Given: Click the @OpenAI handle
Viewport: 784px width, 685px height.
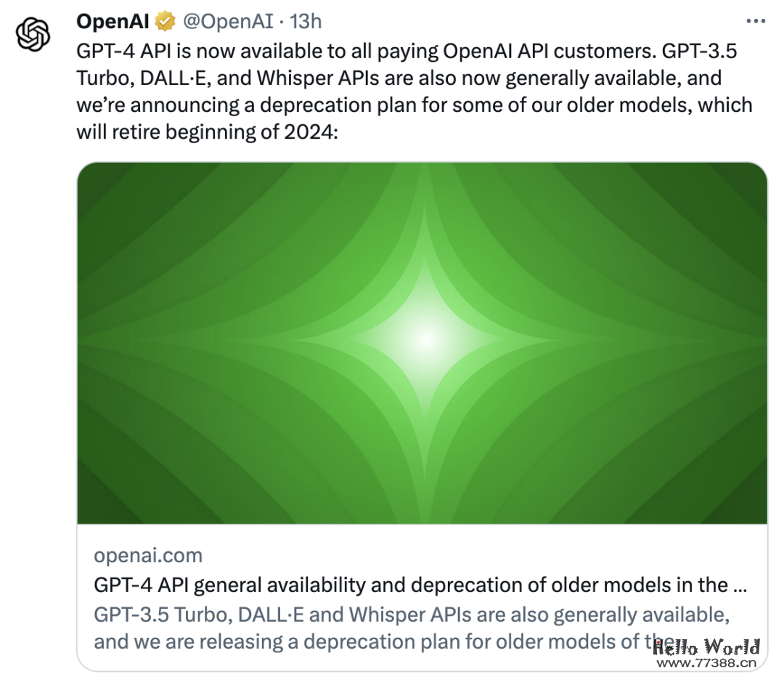Looking at the screenshot, I should pos(226,22).
